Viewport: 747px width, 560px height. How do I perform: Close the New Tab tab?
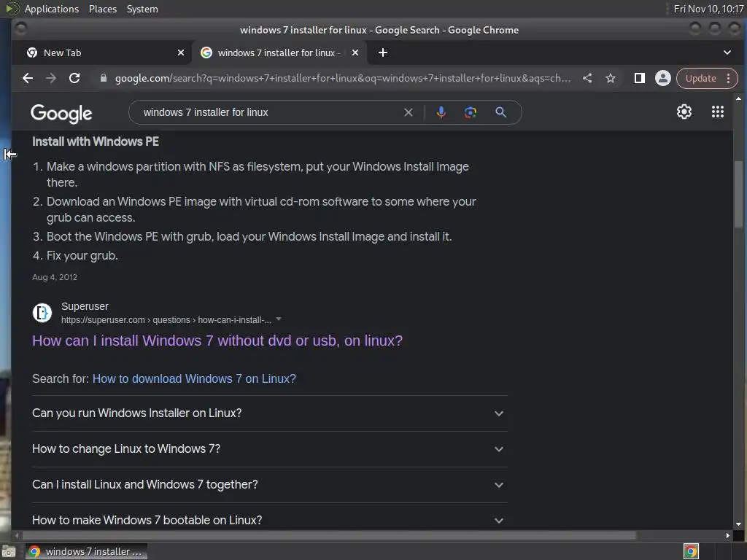(181, 52)
